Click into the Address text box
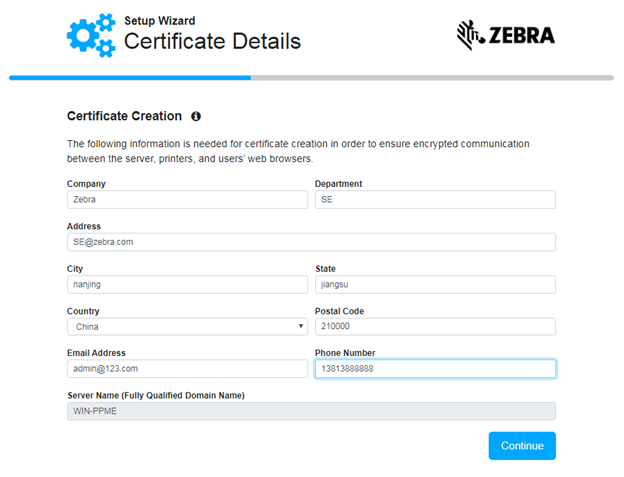The height and width of the screenshot is (477, 624). (x=311, y=242)
